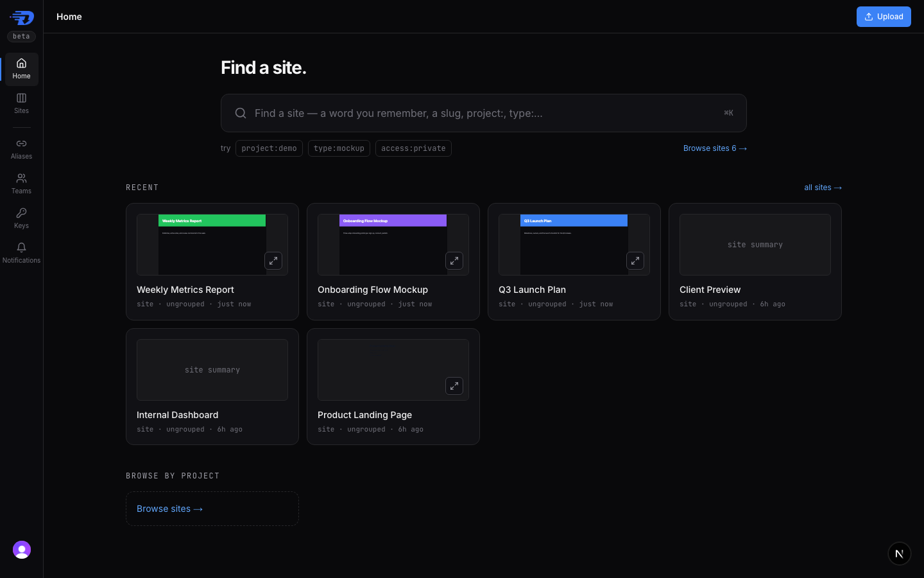The width and height of the screenshot is (924, 578).
Task: Focus the Find a site search field
Action: (484, 113)
